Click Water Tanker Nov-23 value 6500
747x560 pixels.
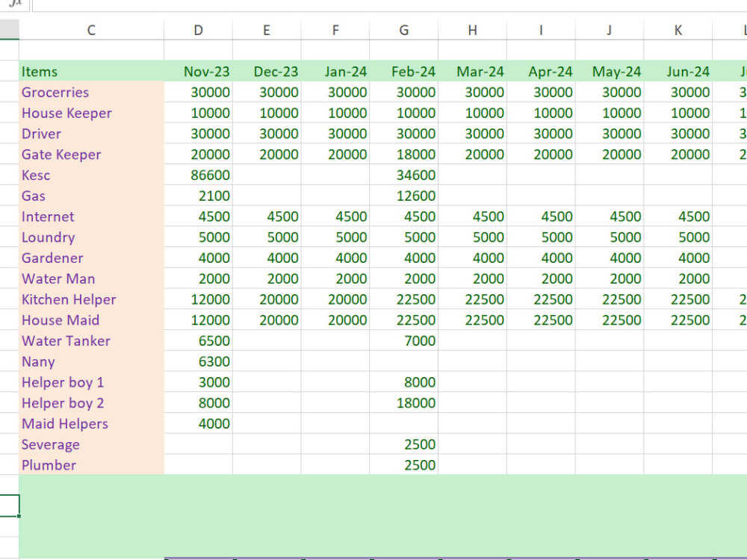point(198,340)
